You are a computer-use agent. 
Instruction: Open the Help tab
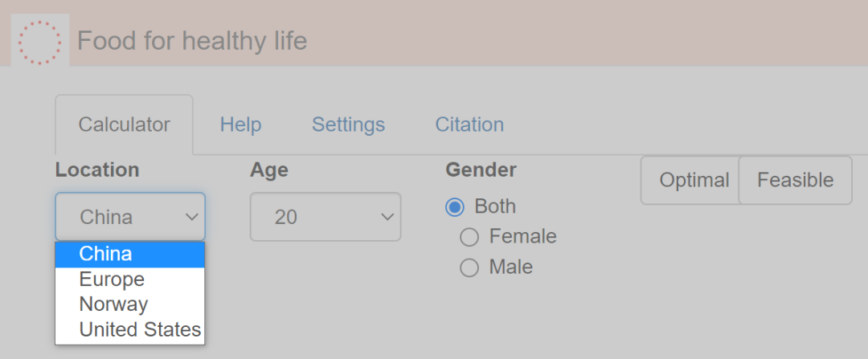[x=240, y=125]
